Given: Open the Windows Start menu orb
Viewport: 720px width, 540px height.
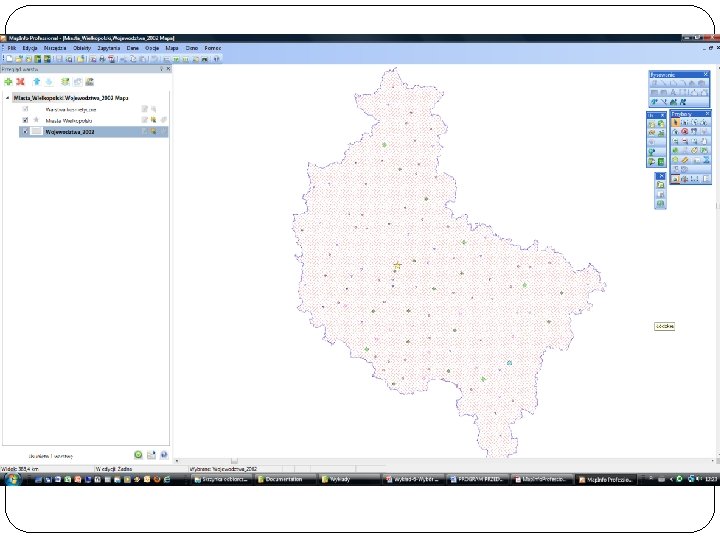Looking at the screenshot, I should click(x=12, y=479).
